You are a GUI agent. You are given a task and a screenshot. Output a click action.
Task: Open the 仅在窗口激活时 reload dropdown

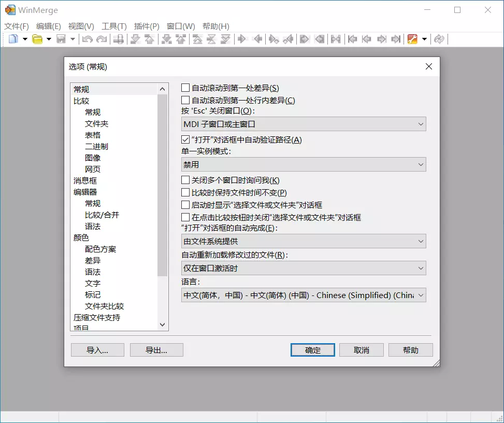(304, 268)
